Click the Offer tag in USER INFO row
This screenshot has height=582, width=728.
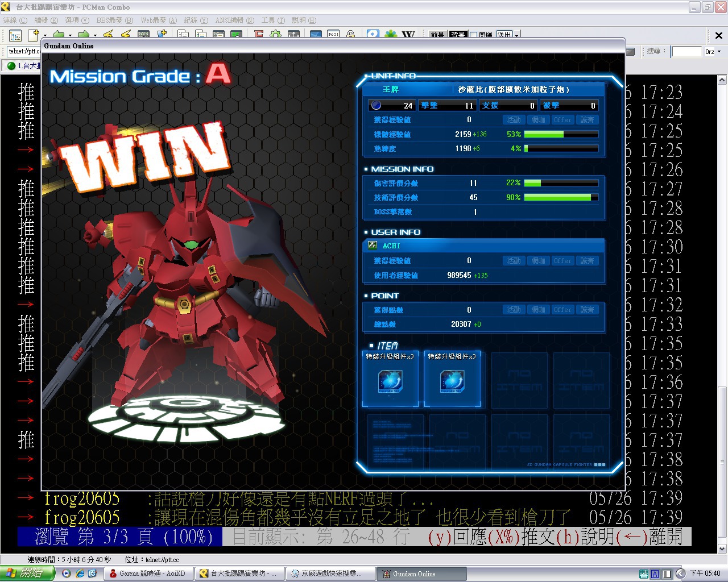click(562, 261)
